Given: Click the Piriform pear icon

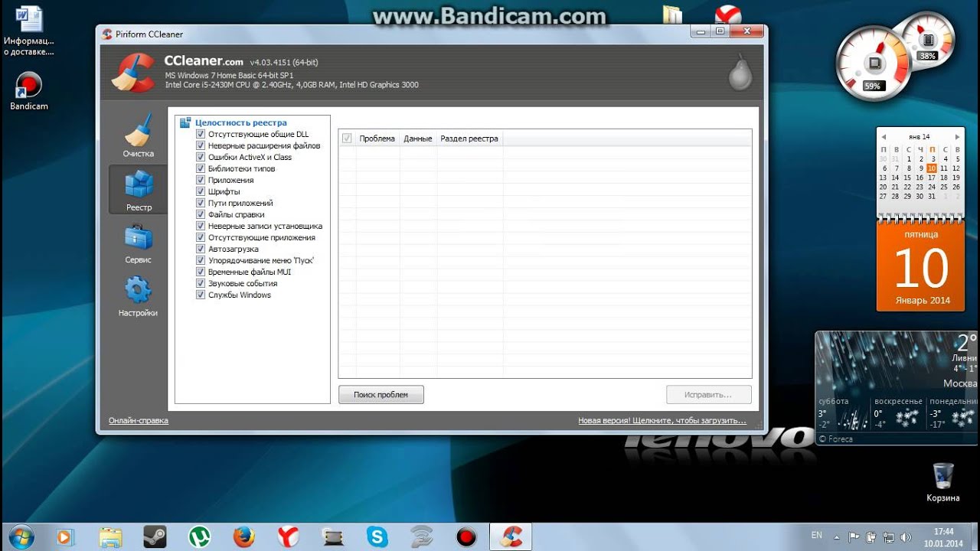Looking at the screenshot, I should point(740,71).
